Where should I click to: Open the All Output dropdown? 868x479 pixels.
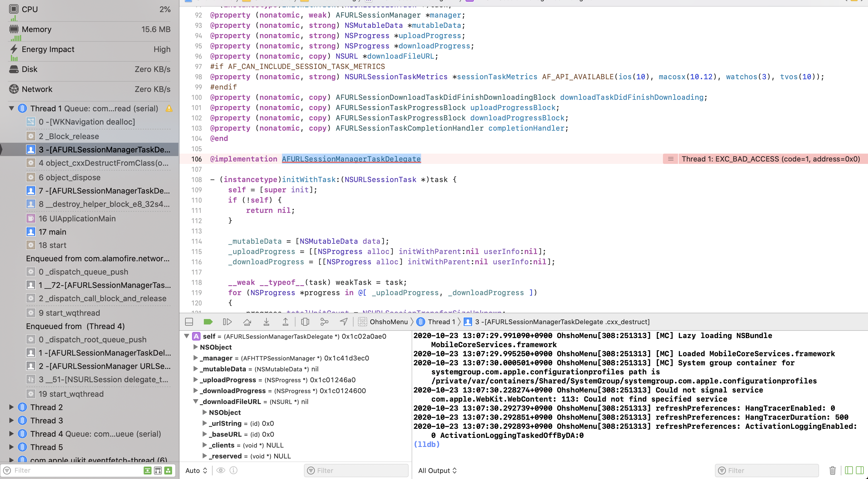437,470
